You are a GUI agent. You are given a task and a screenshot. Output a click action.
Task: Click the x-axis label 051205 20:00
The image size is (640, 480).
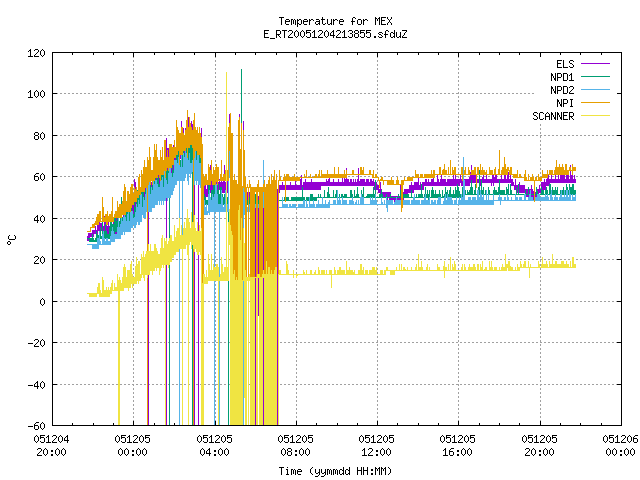[x=540, y=445]
